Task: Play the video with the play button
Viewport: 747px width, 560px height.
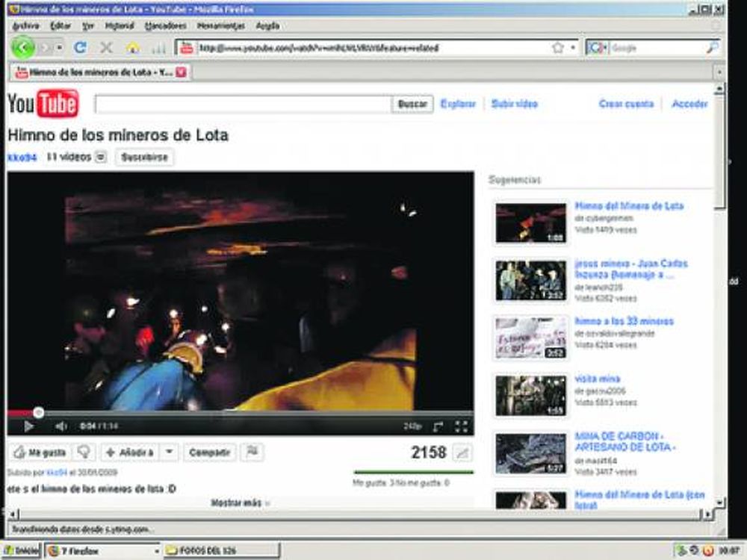Action: coord(29,426)
